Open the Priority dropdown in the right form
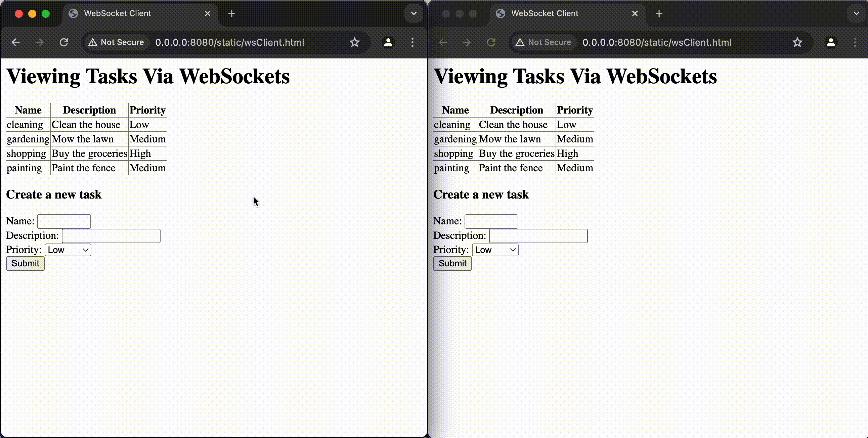The width and height of the screenshot is (868, 438). (495, 250)
